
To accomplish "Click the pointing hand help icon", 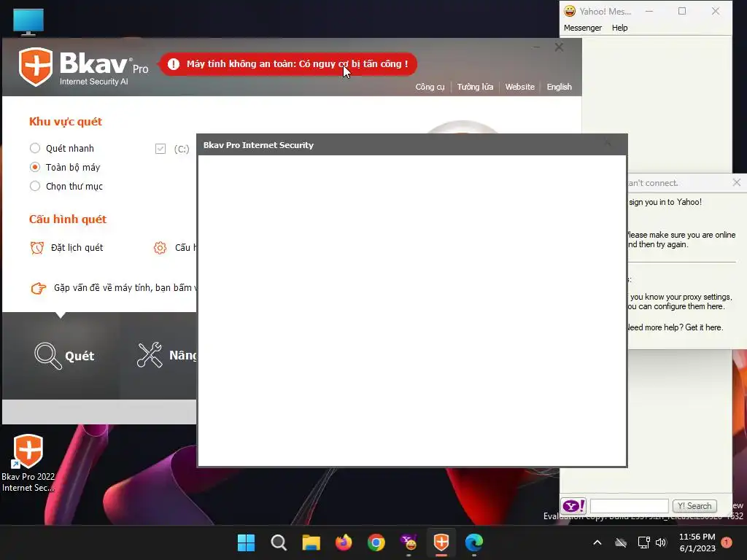I will click(x=39, y=288).
